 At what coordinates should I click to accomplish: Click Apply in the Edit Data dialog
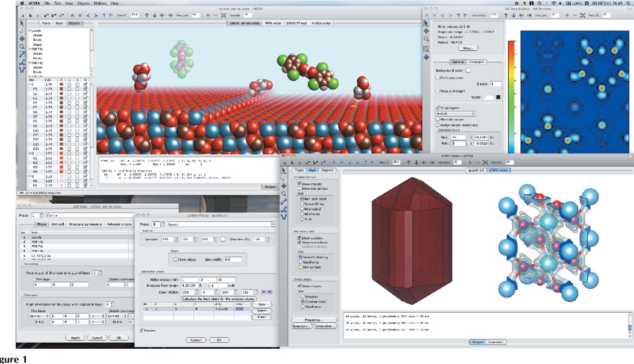tap(75, 338)
